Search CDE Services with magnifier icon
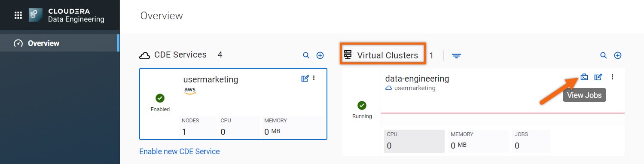 pyautogui.click(x=306, y=55)
